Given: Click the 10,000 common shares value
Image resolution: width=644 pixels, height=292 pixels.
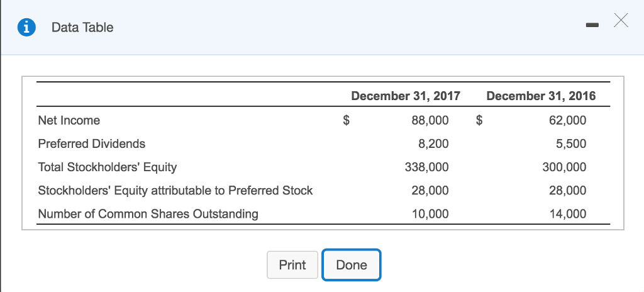Looking at the screenshot, I should 430,213.
